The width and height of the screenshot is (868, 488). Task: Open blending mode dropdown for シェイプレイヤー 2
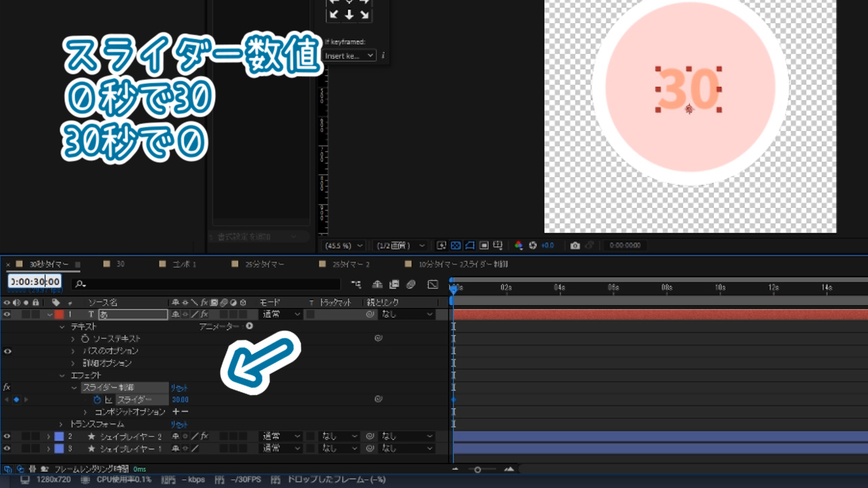pos(281,436)
